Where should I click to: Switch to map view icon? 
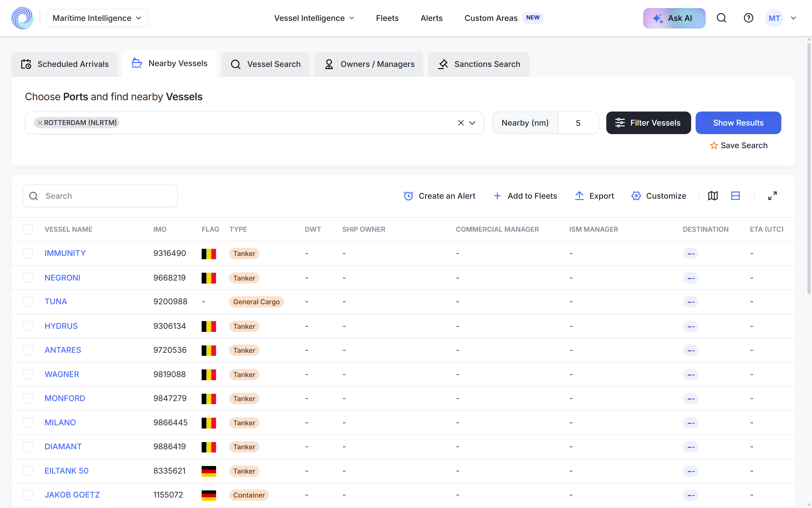[713, 196]
